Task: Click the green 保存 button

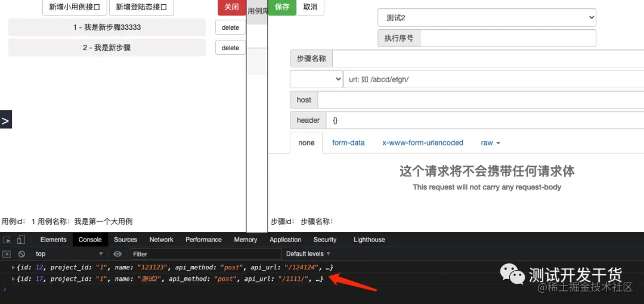Action: tap(281, 7)
